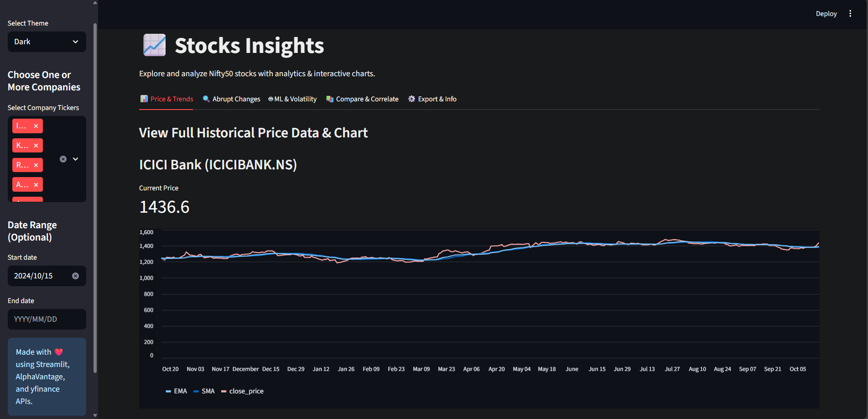Remove the ticker tag starting with R
868x419 pixels.
(36, 165)
